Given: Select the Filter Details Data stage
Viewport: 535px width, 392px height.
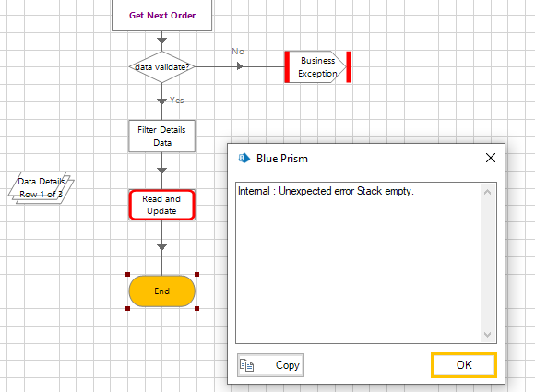Looking at the screenshot, I should point(161,137).
